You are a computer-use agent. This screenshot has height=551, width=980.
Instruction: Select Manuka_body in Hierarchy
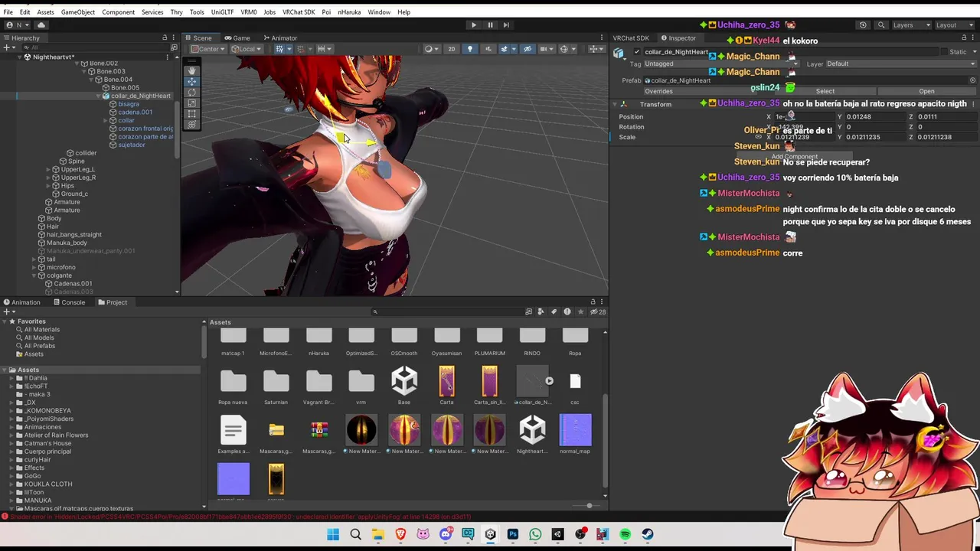coord(67,243)
